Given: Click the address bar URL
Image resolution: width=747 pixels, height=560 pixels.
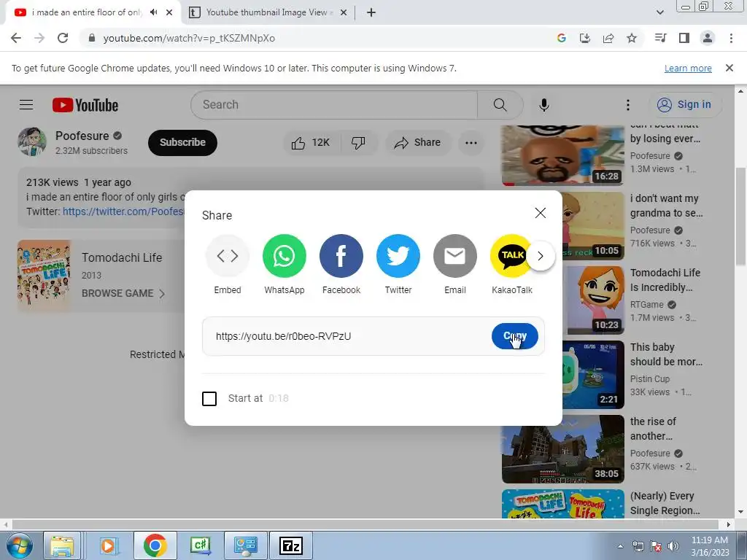Looking at the screenshot, I should click(x=189, y=38).
